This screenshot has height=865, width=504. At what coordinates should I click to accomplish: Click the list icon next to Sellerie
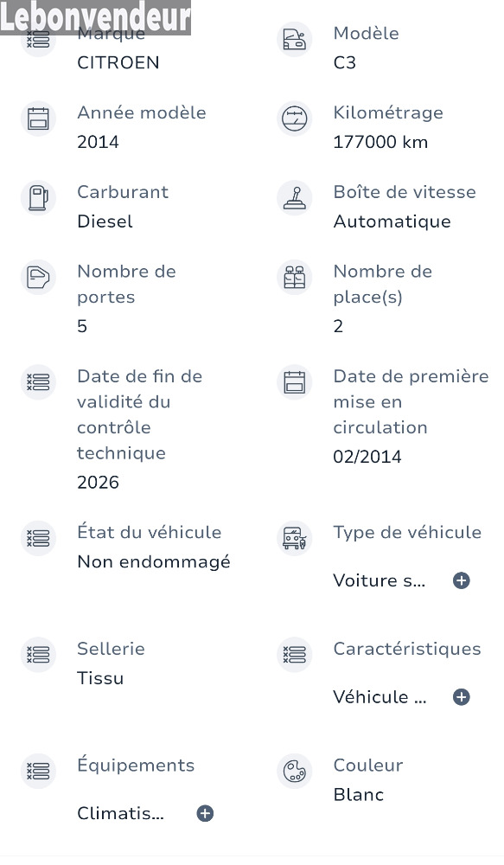pyautogui.click(x=39, y=655)
